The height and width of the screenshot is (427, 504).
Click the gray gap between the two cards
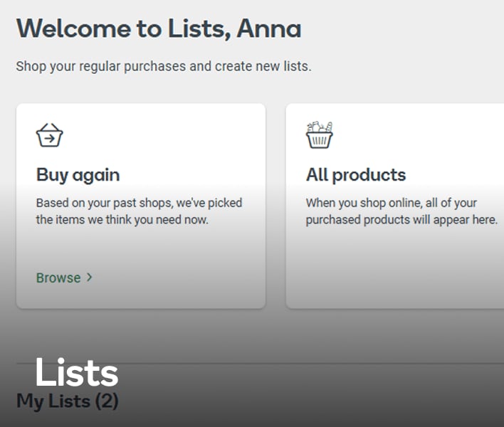pos(275,206)
